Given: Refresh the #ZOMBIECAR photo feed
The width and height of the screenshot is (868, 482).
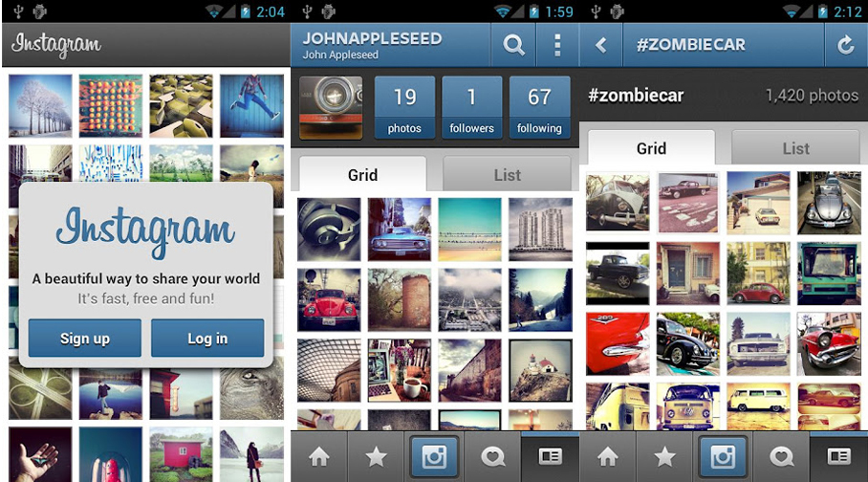Looking at the screenshot, I should click(x=845, y=45).
